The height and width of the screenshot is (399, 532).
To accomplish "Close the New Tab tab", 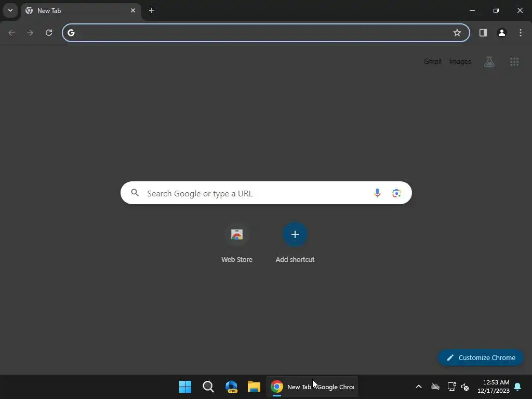I will tap(133, 10).
